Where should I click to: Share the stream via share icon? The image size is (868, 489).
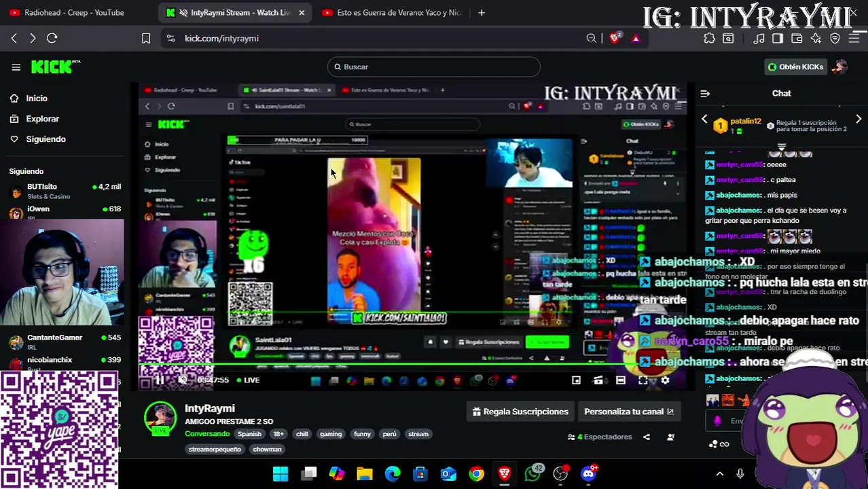(x=647, y=437)
